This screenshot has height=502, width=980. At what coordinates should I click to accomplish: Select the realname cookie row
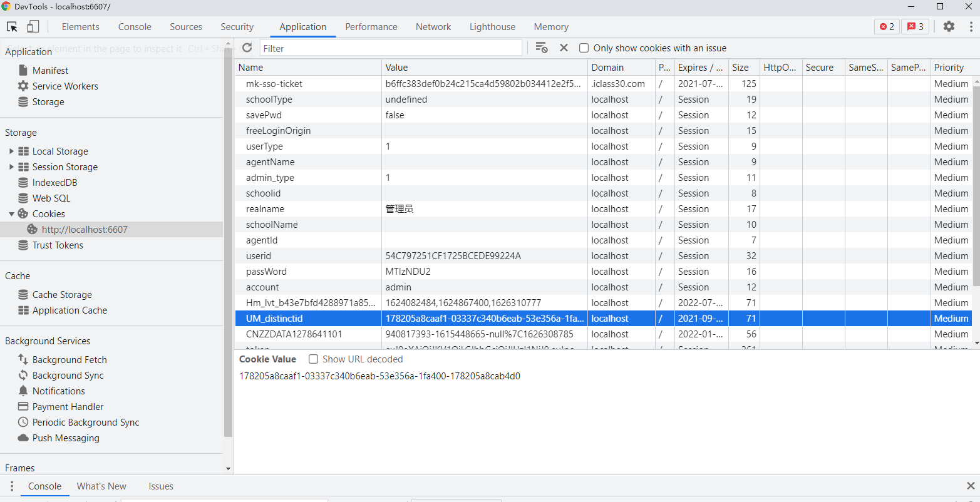click(x=604, y=209)
